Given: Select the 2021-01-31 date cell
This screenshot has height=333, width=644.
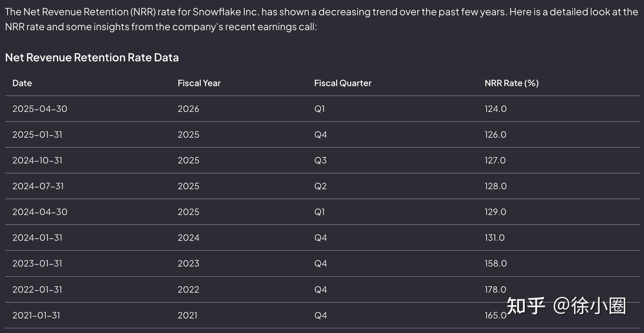Looking at the screenshot, I should pos(36,315).
